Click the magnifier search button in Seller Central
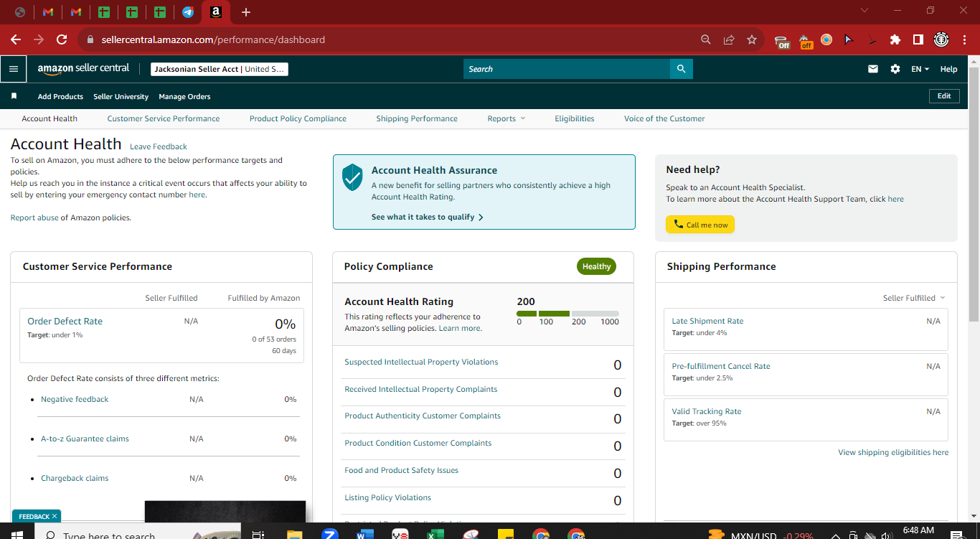This screenshot has height=539, width=980. point(681,69)
